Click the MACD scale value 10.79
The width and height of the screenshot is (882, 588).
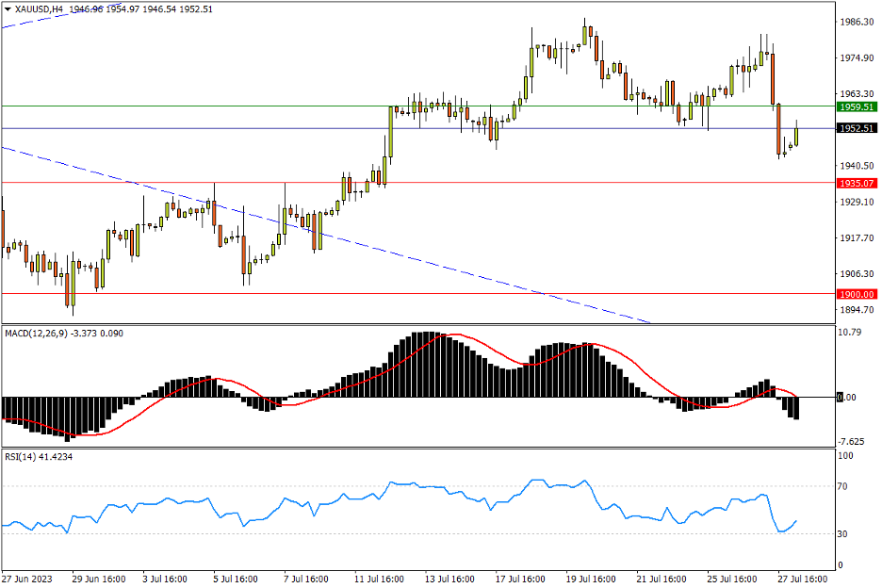851,333
